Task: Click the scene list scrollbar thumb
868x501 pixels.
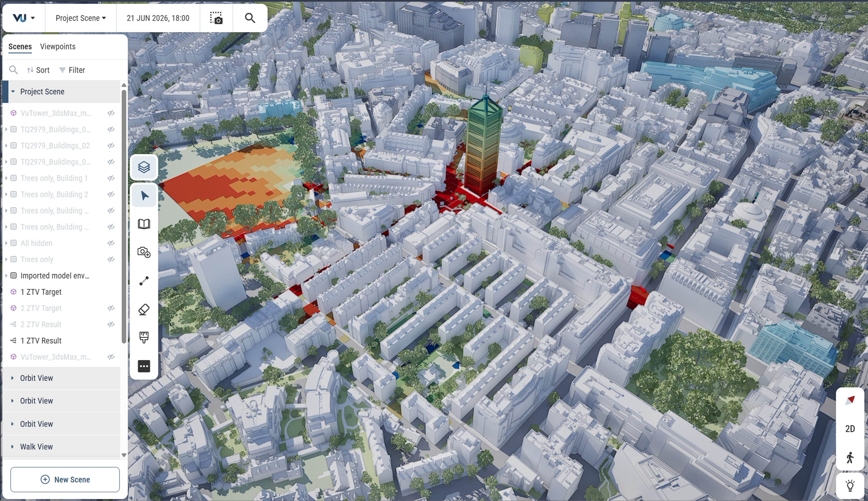Action: 124,217
